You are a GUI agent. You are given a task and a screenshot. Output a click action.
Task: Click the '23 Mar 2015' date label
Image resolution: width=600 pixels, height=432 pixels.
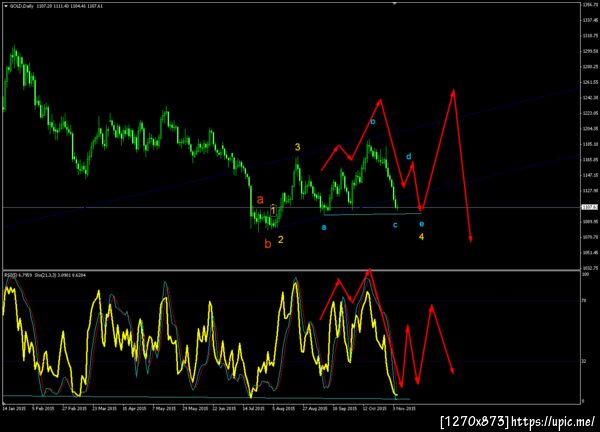pos(104,409)
